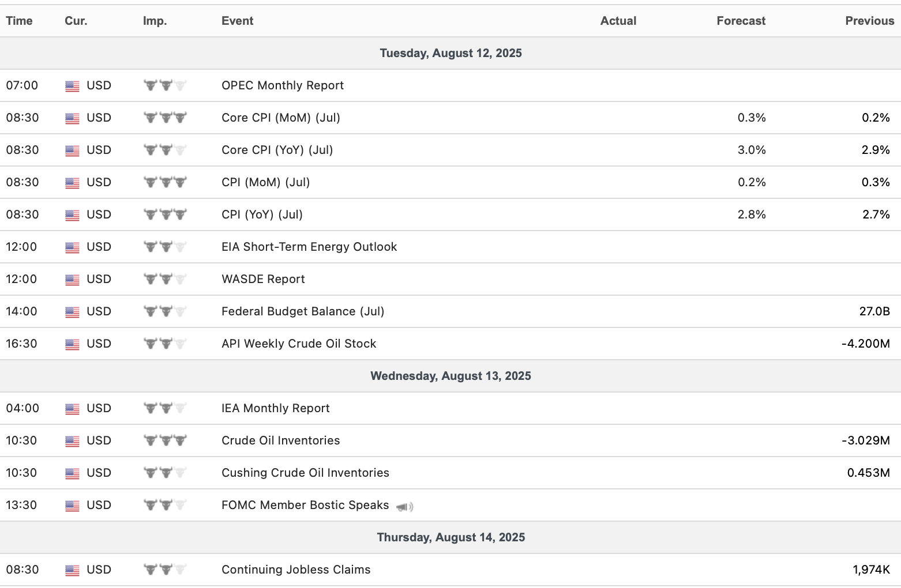The width and height of the screenshot is (901, 588).
Task: Click the bull importance icons for CPI (YoY)
Action: coord(165,214)
